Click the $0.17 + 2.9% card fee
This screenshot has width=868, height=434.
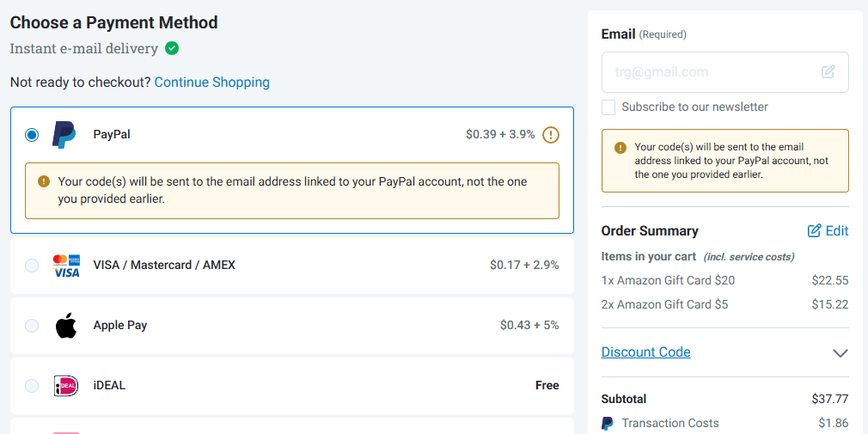[524, 266]
